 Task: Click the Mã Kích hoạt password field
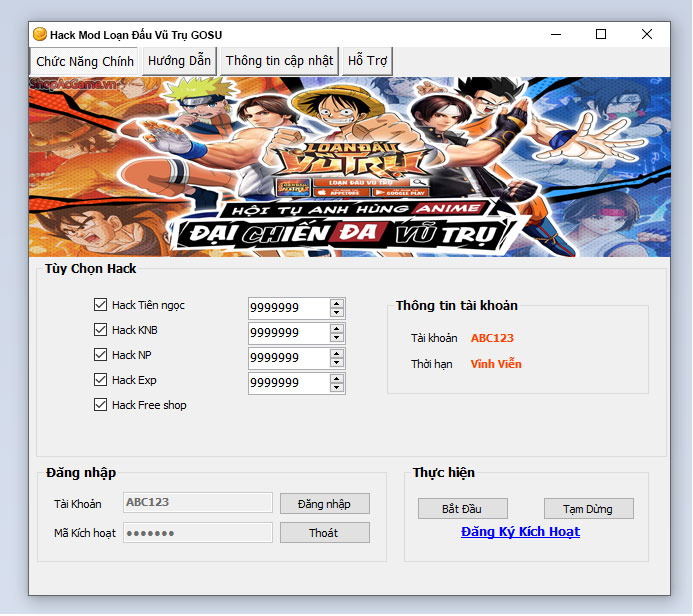click(198, 533)
